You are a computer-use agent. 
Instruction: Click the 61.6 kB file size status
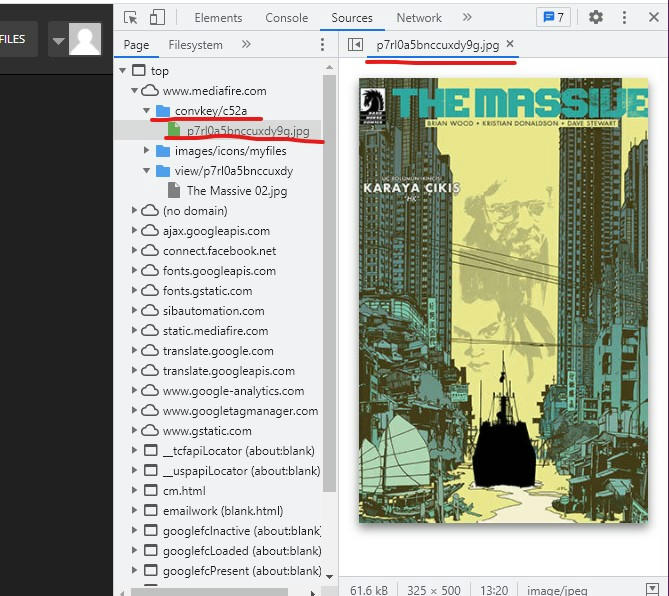point(369,590)
